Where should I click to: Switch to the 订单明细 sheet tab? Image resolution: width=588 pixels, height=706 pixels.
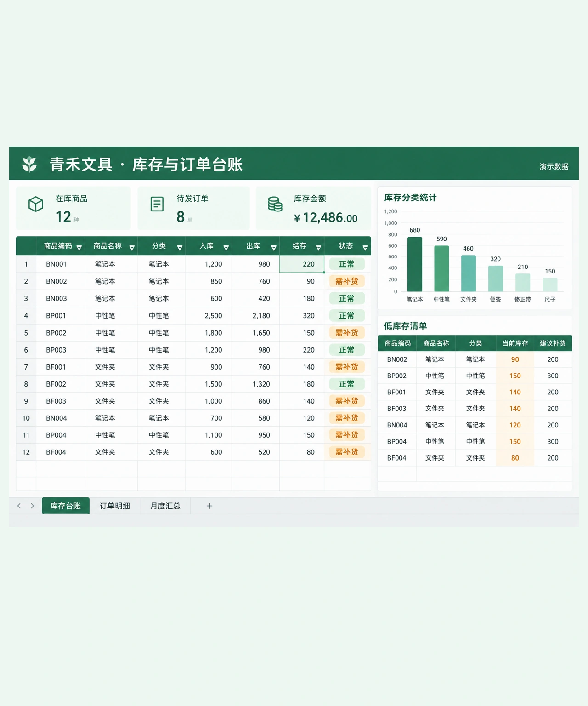click(115, 506)
